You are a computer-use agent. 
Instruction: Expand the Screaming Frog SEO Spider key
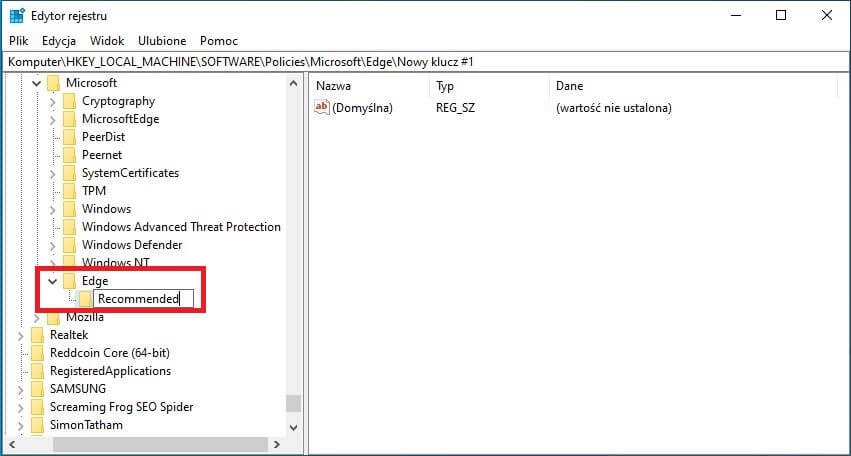[x=21, y=407]
